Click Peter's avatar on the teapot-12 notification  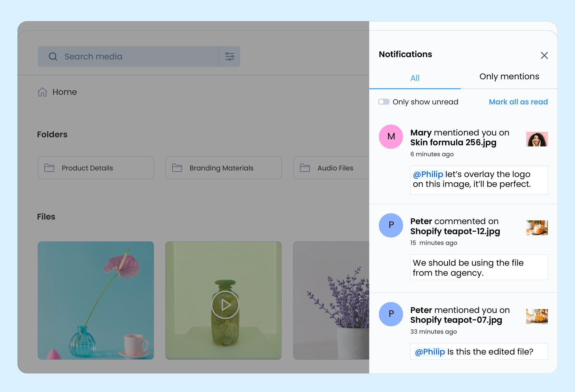coord(391,225)
